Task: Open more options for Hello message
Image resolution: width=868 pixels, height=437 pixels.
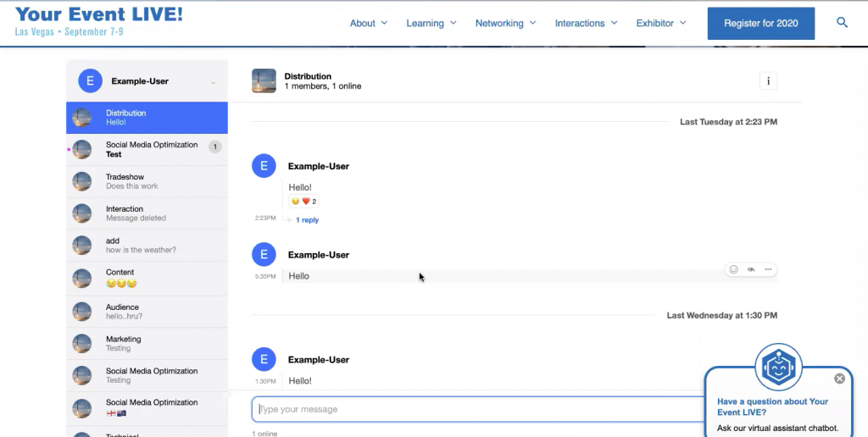Action: [768, 269]
